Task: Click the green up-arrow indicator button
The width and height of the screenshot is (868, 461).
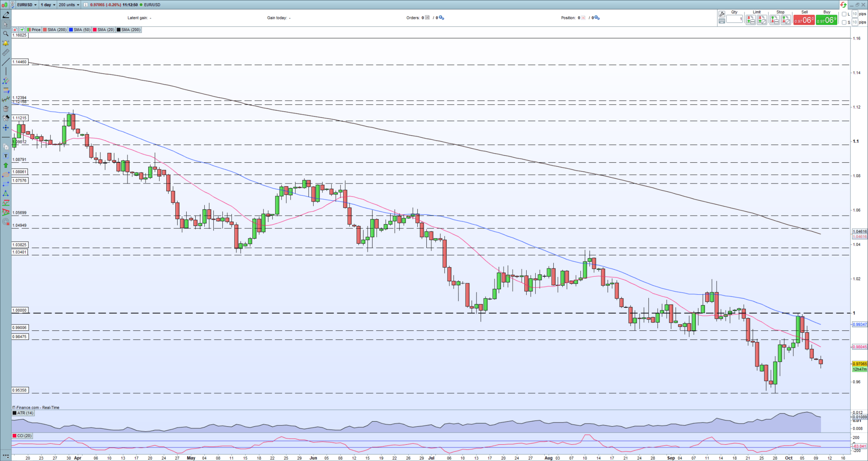Action: click(22, 30)
